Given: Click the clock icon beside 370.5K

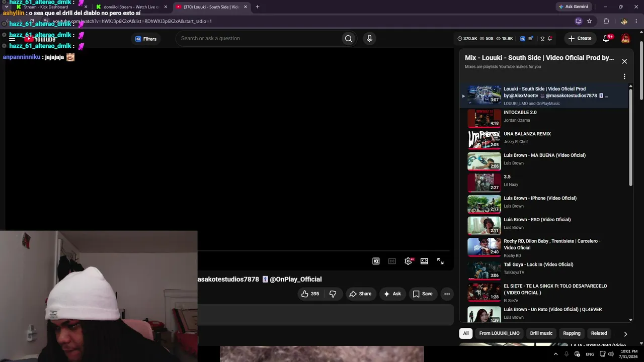Looking at the screenshot, I should click(460, 39).
